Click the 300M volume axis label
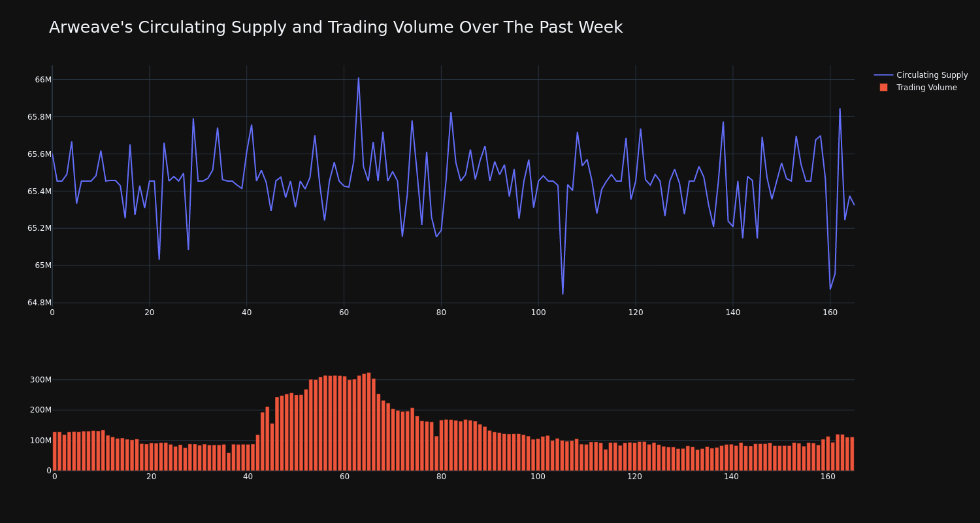980x523 pixels. [x=41, y=380]
